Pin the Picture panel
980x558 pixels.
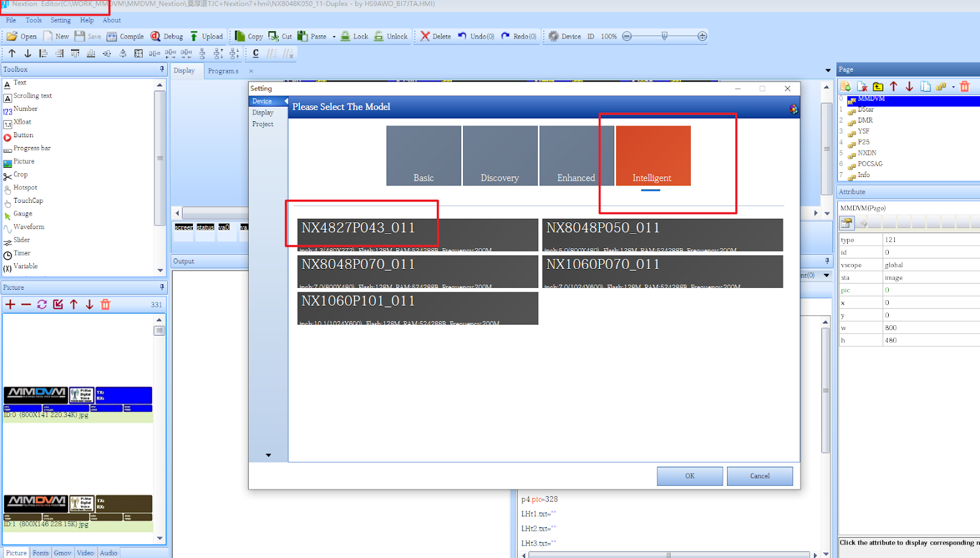tap(162, 287)
